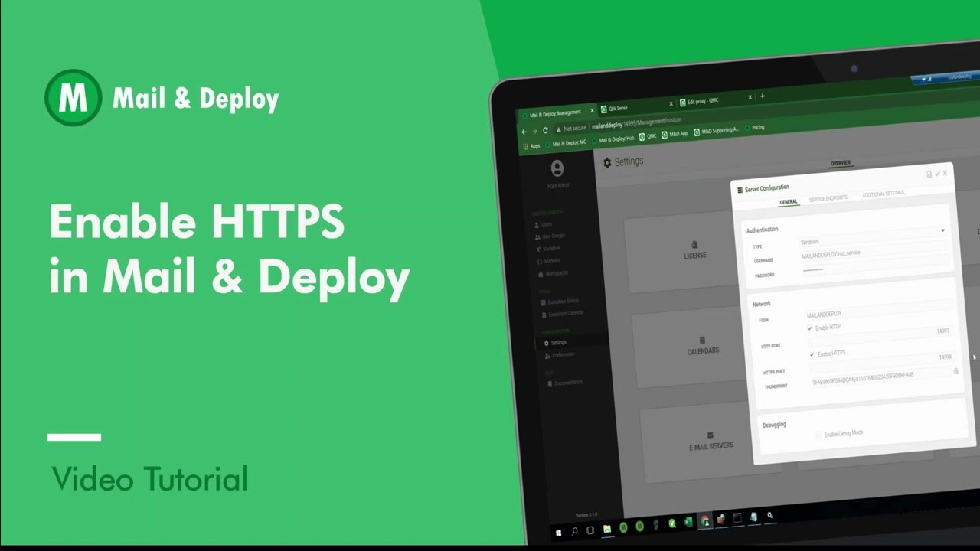Click the save icon in Server Configuration dialog
Image resolution: width=980 pixels, height=551 pixels.
pyautogui.click(x=929, y=174)
